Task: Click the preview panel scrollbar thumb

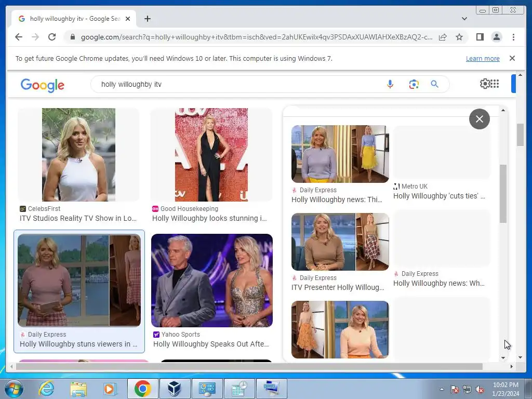Action: [x=503, y=194]
